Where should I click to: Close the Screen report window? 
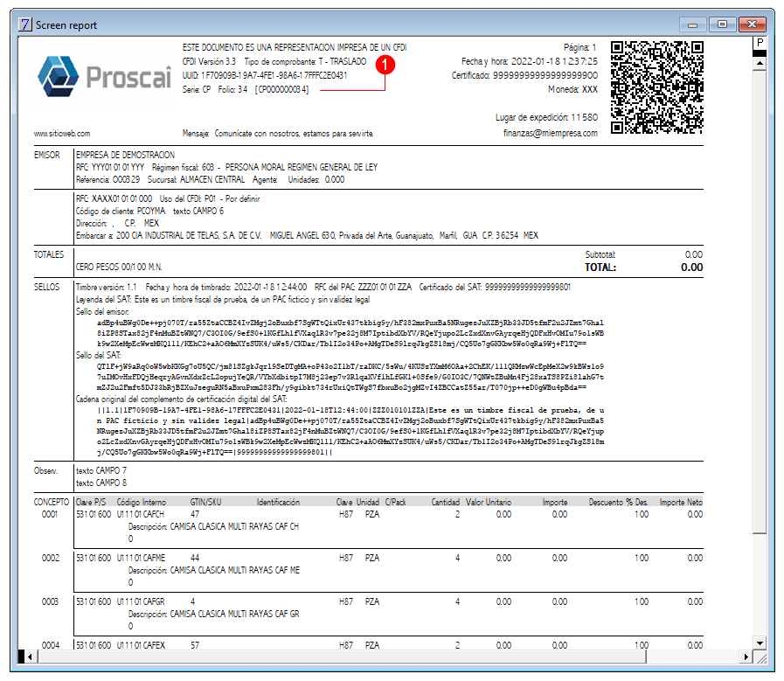(752, 24)
